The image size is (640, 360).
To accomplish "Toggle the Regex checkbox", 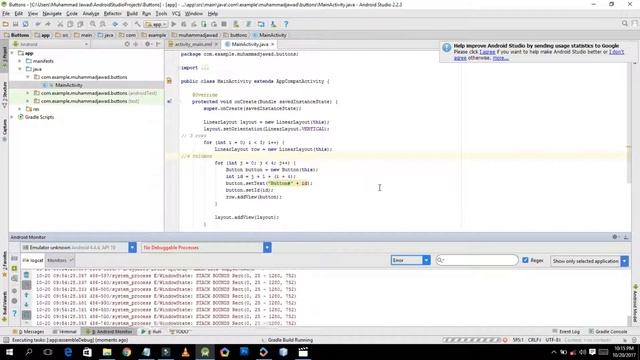I will tap(525, 260).
